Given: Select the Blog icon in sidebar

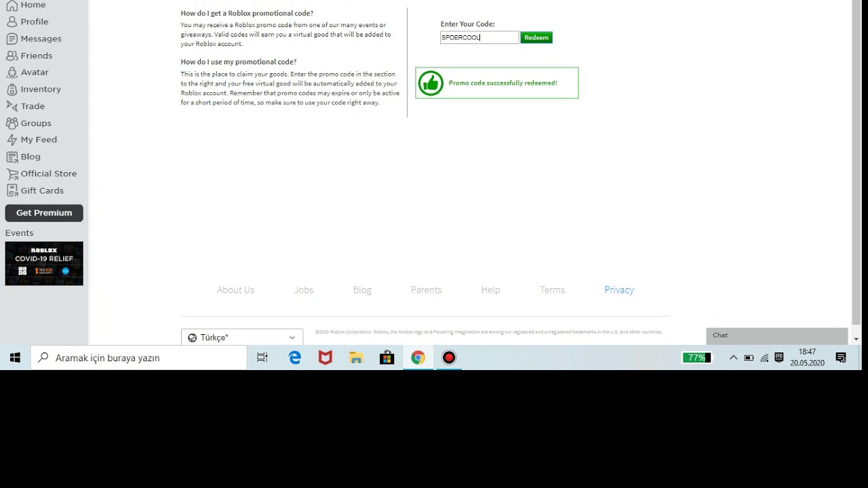Looking at the screenshot, I should point(12,157).
